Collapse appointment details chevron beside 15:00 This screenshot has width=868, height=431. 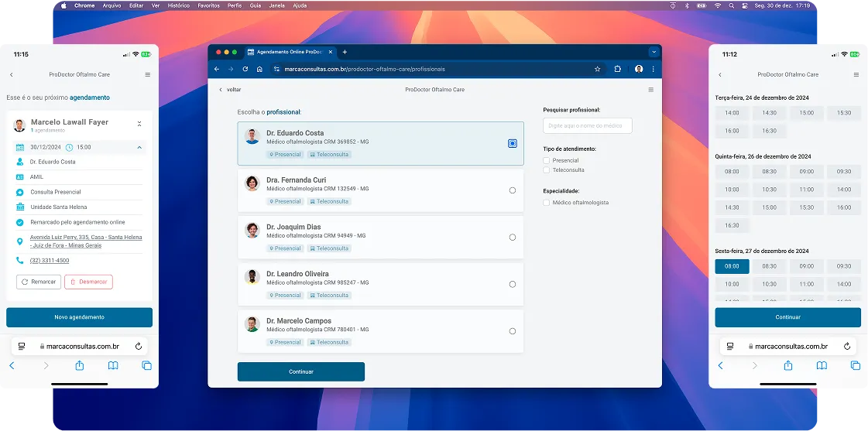pos(139,147)
